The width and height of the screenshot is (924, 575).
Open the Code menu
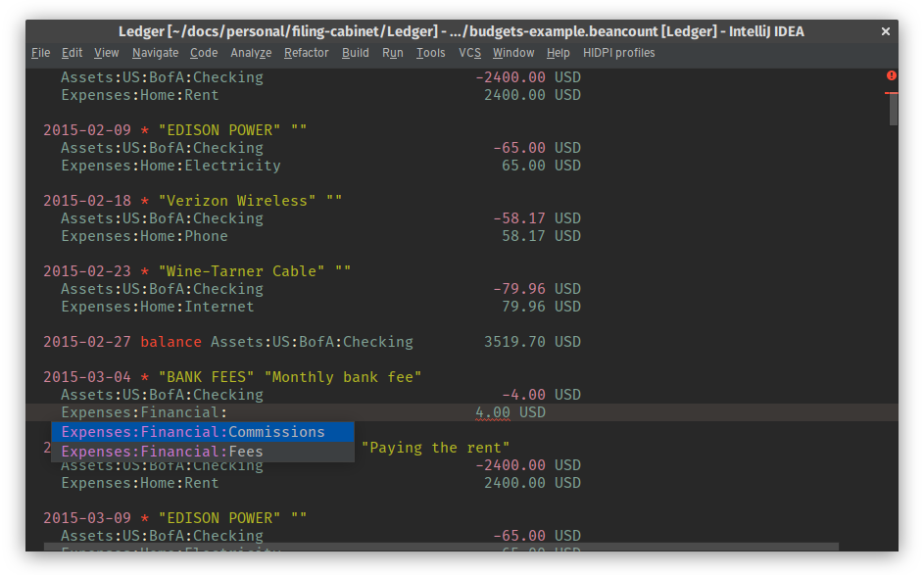pyautogui.click(x=204, y=53)
